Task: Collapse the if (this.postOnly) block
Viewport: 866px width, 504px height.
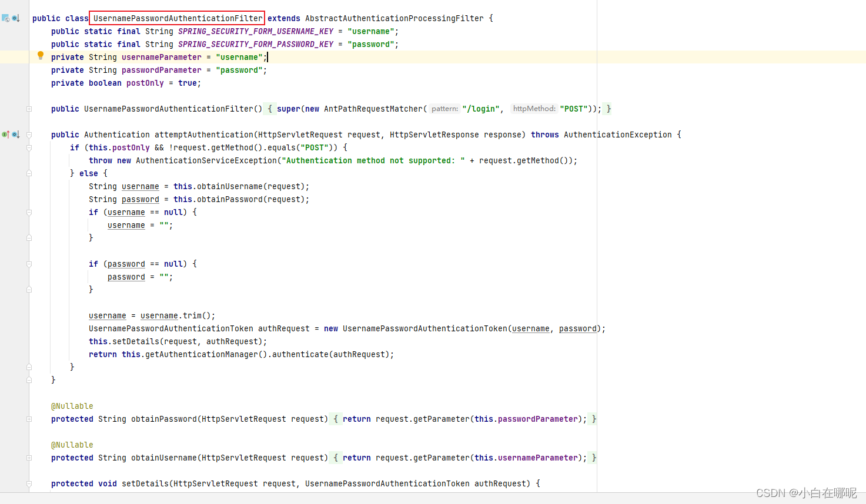Action: (29, 147)
